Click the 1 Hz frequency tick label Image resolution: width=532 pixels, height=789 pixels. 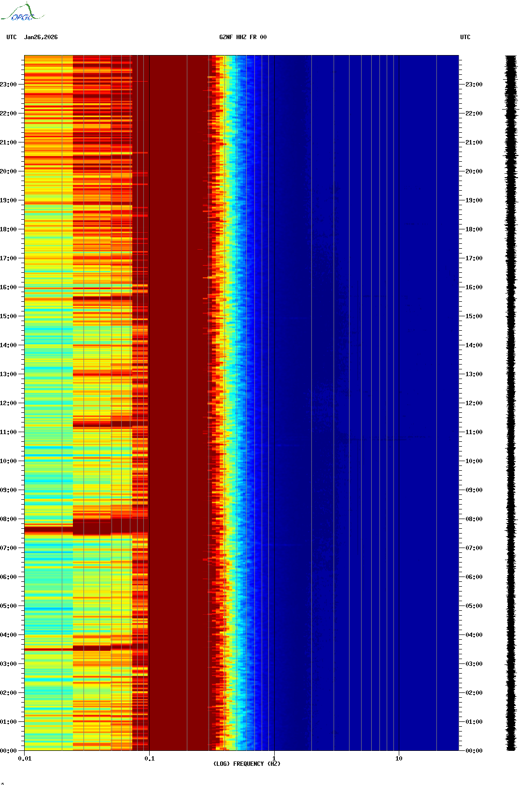274,759
